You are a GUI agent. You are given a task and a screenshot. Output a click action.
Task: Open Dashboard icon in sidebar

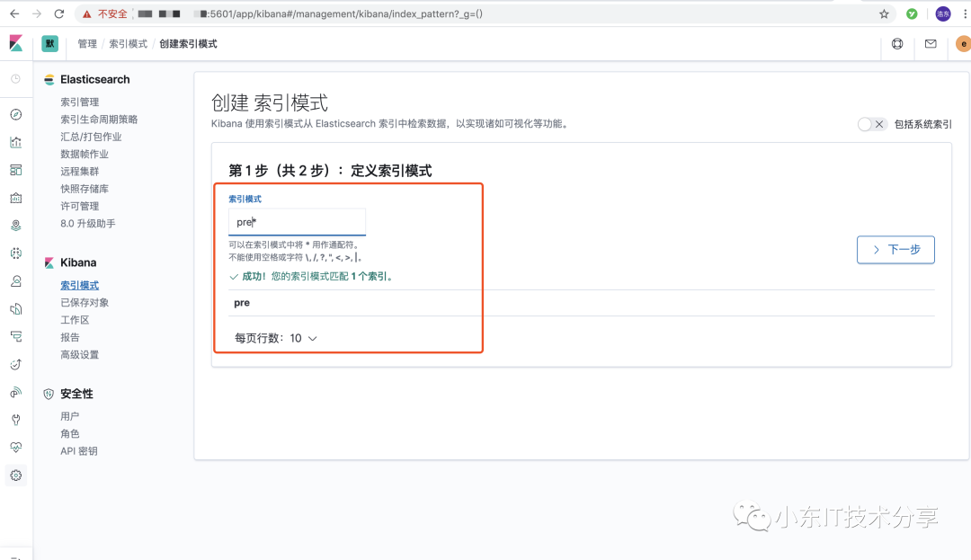coord(16,170)
